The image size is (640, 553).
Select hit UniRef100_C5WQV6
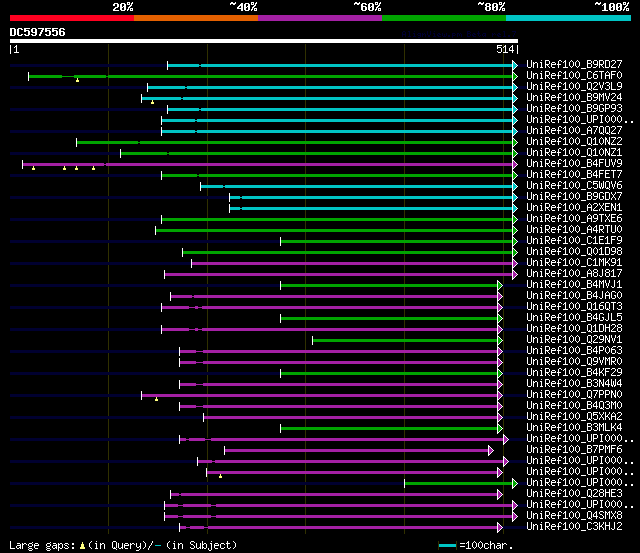[x=574, y=185]
